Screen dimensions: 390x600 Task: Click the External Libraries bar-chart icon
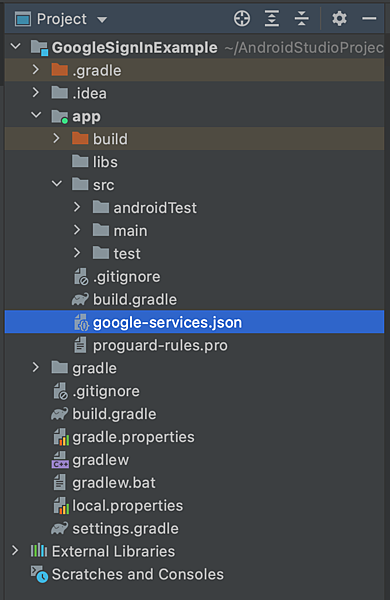(39, 551)
